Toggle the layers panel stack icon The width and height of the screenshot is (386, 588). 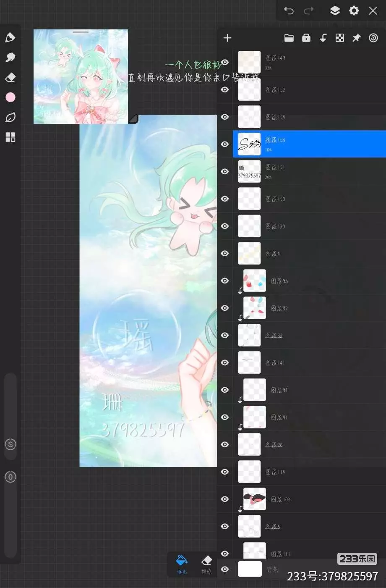(x=335, y=10)
